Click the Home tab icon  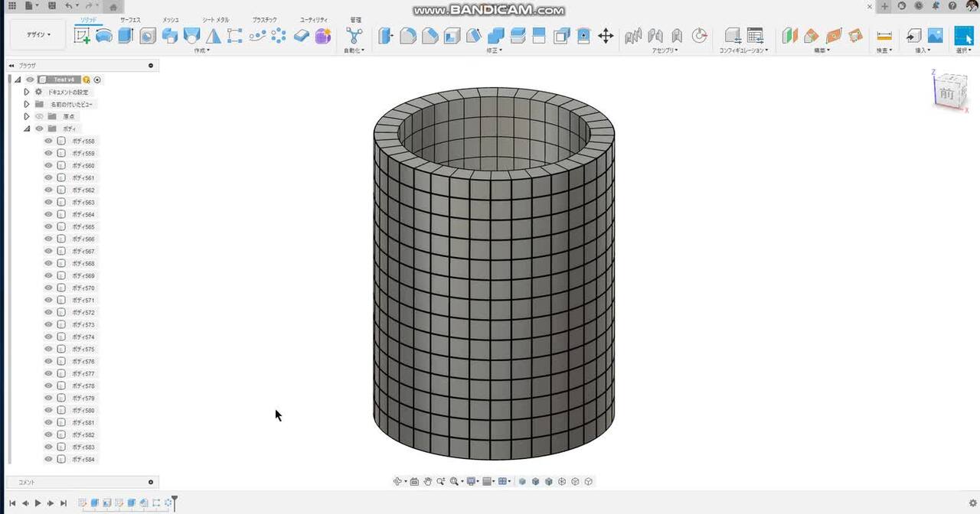click(x=113, y=7)
